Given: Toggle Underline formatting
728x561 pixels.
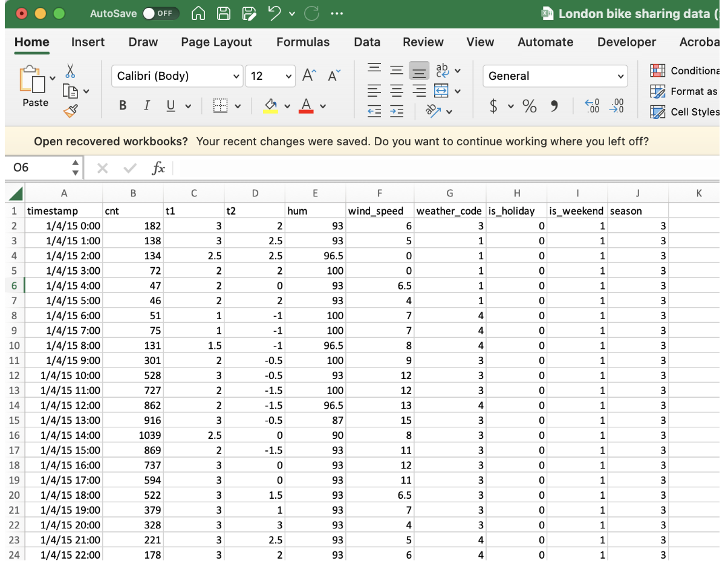Looking at the screenshot, I should (171, 106).
